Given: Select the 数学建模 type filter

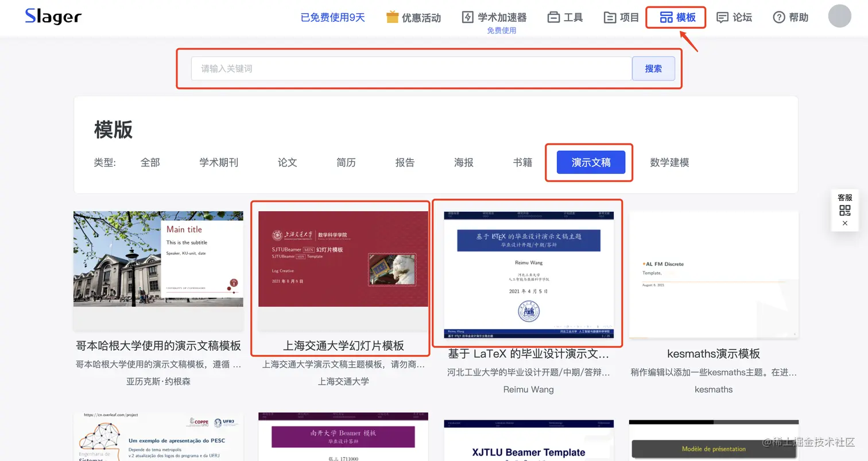Looking at the screenshot, I should coord(669,162).
